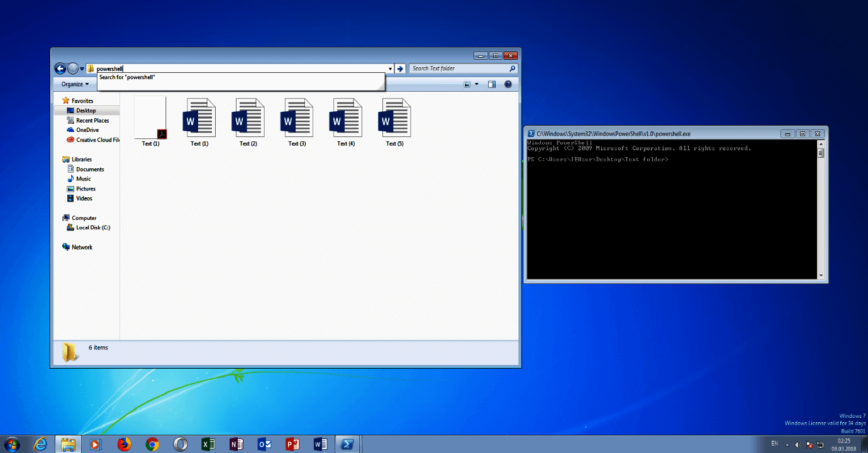Screen dimensions: 868x453
Task: Open Outlook from the taskbar
Action: [264, 444]
